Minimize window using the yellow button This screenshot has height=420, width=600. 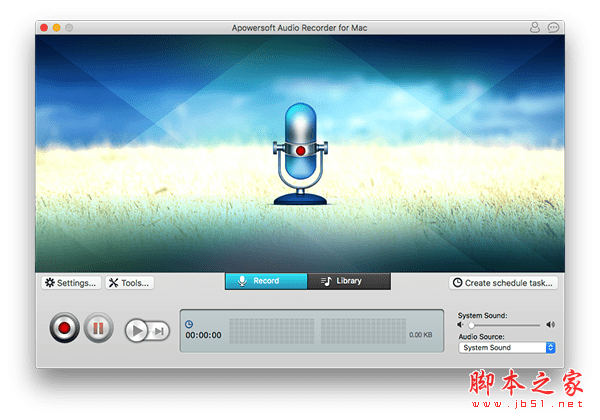coord(57,28)
